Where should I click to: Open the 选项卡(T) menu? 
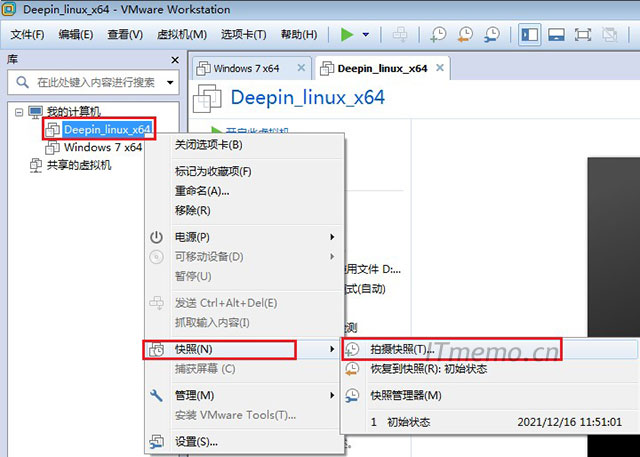(x=244, y=35)
